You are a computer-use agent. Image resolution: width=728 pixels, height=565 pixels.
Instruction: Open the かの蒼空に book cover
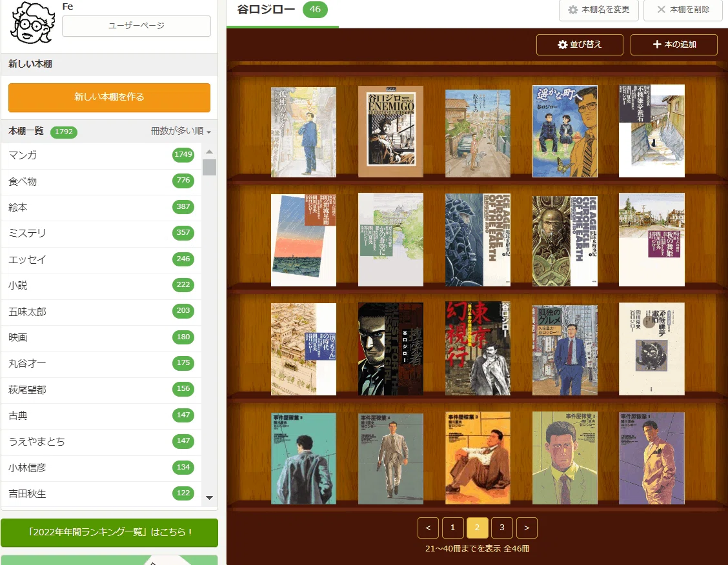(x=390, y=240)
